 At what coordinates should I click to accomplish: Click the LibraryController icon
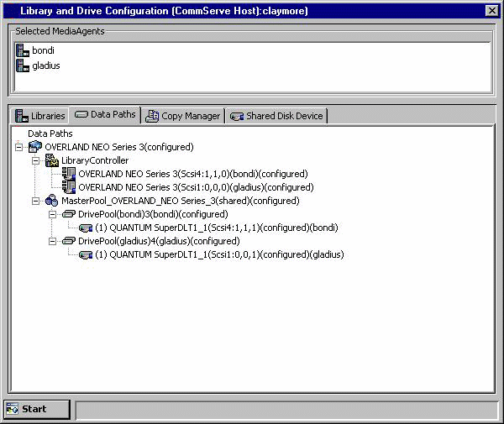[x=52, y=160]
